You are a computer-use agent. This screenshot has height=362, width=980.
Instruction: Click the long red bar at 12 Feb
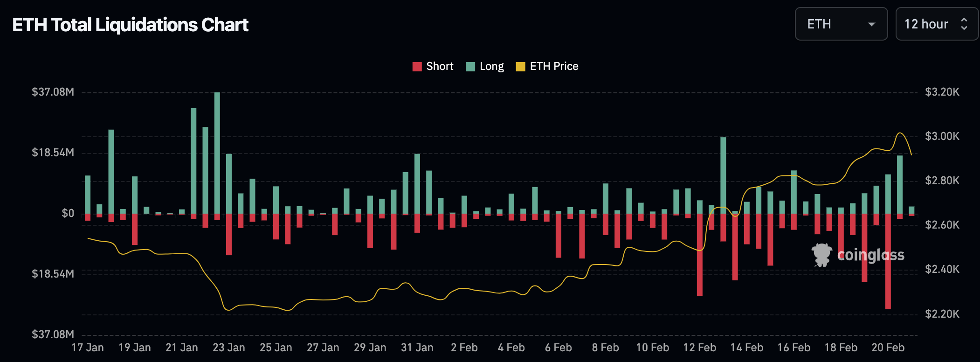click(x=700, y=254)
